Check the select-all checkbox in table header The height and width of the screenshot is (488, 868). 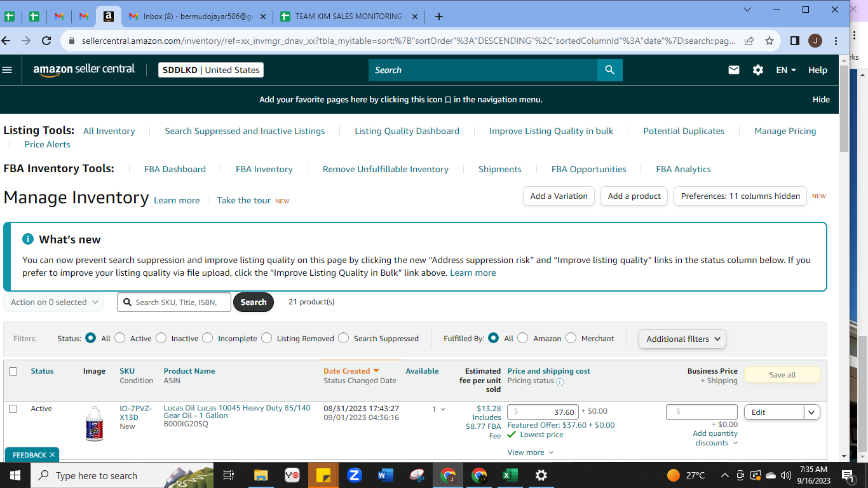[13, 371]
